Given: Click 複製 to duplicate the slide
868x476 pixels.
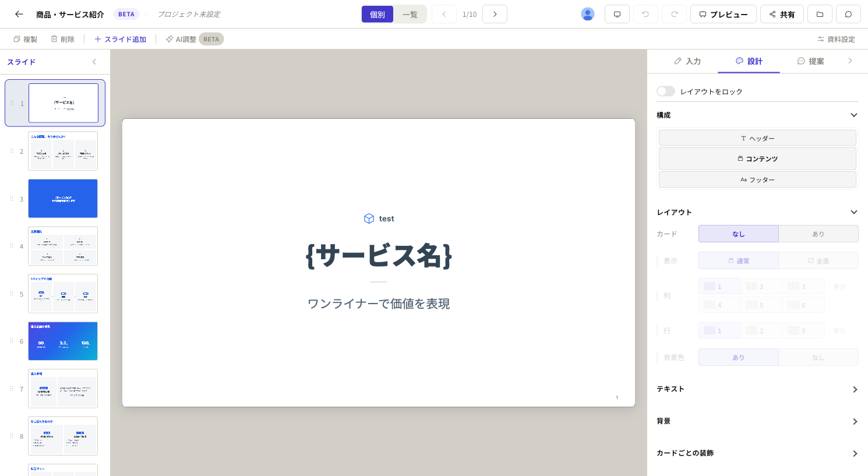Looking at the screenshot, I should [x=25, y=39].
